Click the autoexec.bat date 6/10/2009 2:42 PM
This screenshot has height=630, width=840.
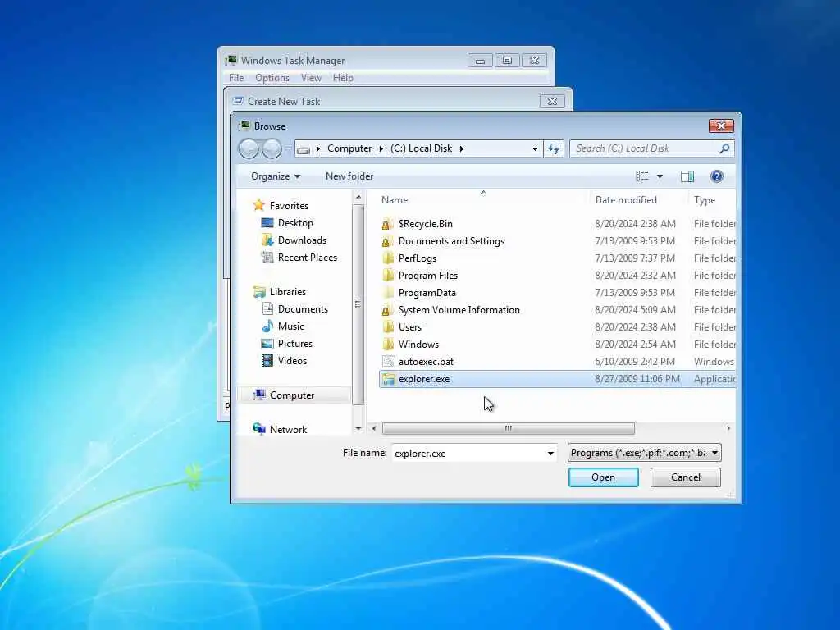635,362
